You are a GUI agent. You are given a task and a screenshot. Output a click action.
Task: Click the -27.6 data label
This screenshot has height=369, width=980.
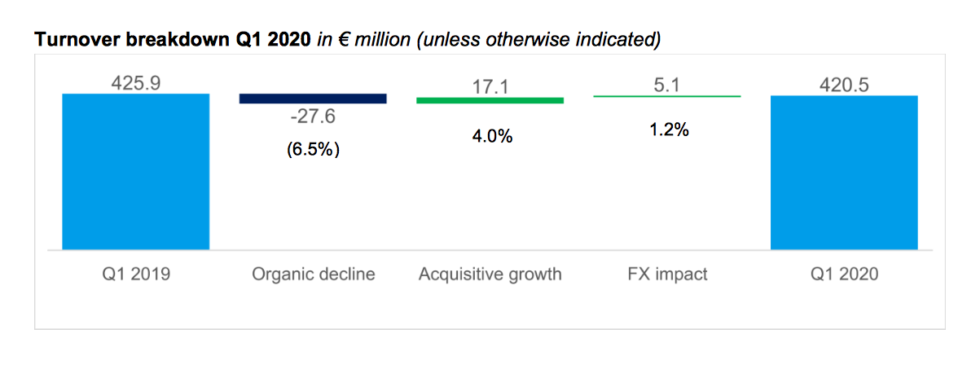(313, 117)
